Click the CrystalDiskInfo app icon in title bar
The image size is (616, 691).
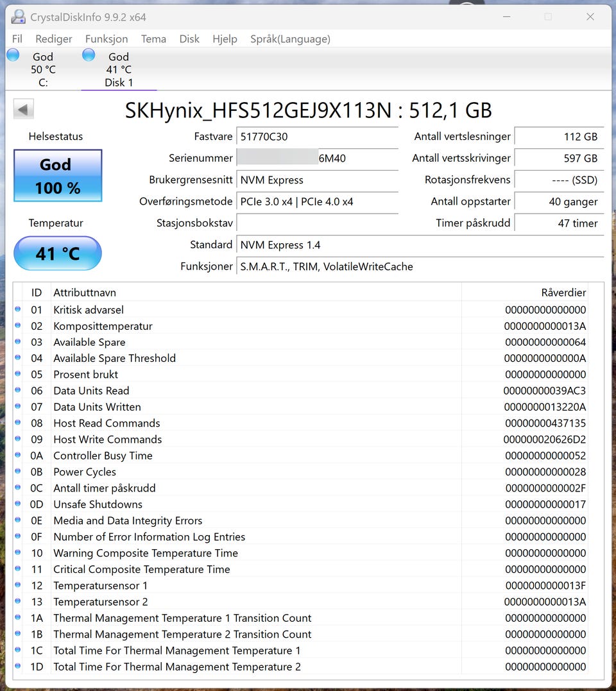tap(18, 17)
